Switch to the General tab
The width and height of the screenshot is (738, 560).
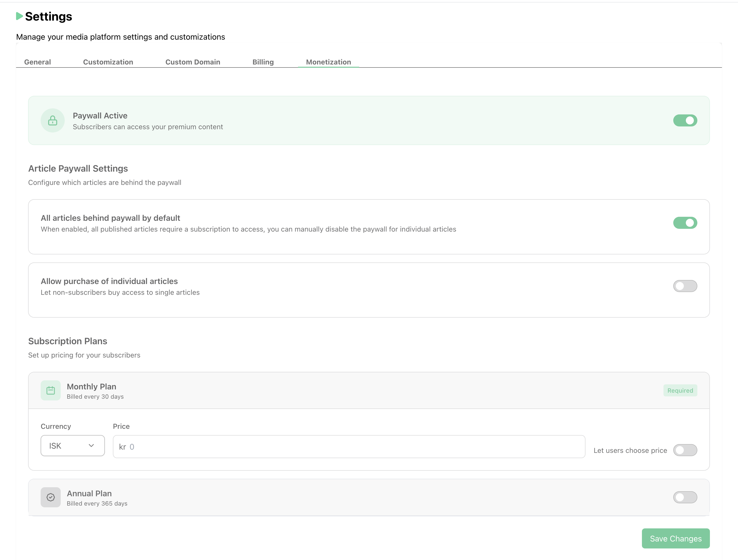pyautogui.click(x=37, y=62)
